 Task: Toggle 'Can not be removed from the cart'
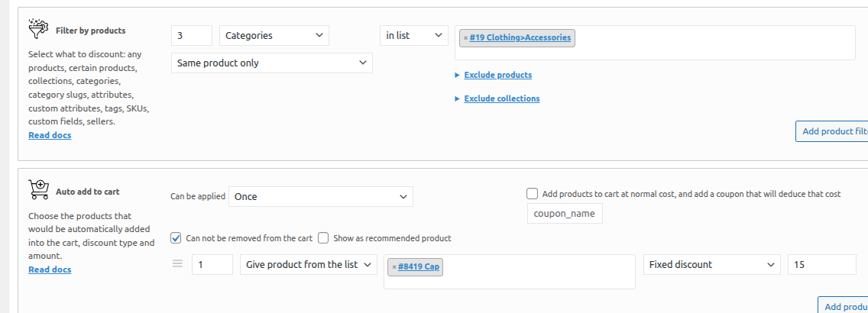(x=177, y=238)
